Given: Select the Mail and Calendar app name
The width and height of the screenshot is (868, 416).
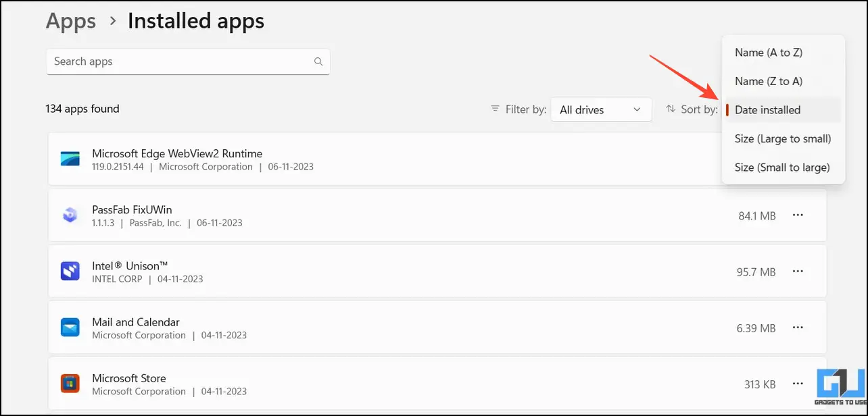Looking at the screenshot, I should (x=136, y=322).
